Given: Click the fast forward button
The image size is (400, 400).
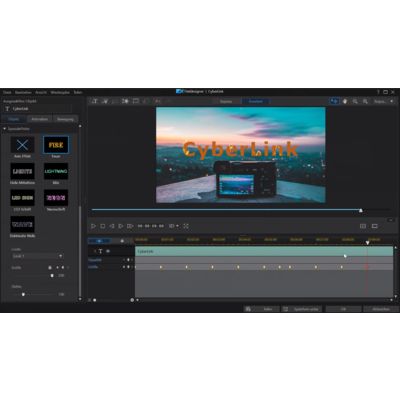Looking at the screenshot, I should click(x=130, y=226).
